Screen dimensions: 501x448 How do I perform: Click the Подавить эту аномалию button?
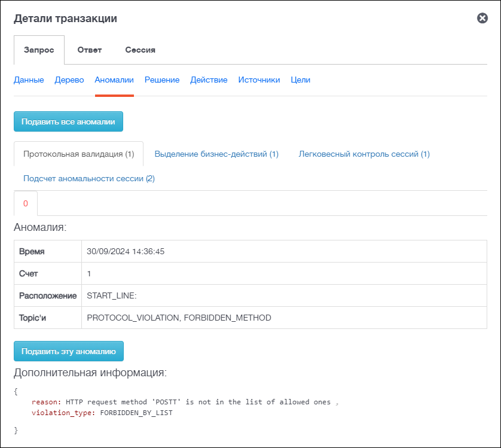coord(69,351)
